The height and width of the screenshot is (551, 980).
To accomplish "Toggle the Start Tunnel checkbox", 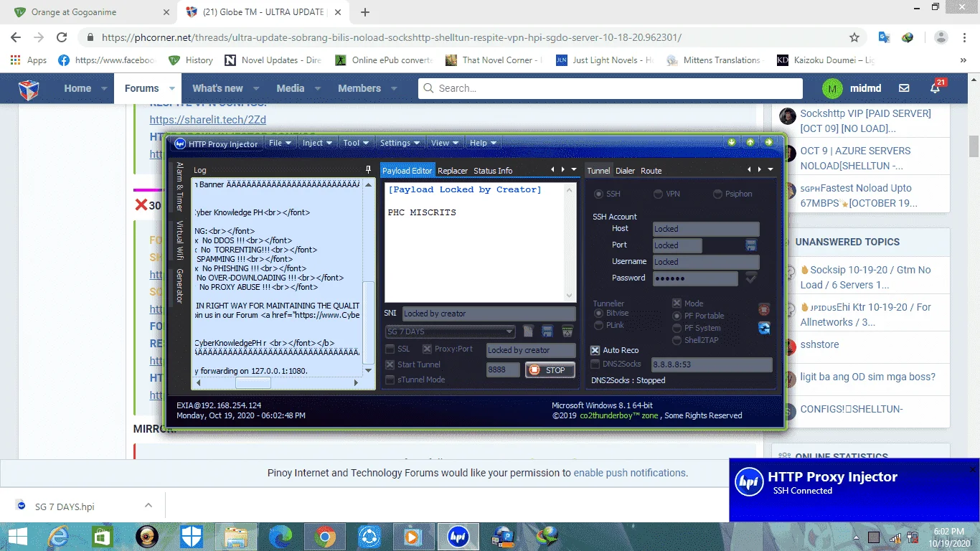I will click(x=390, y=364).
